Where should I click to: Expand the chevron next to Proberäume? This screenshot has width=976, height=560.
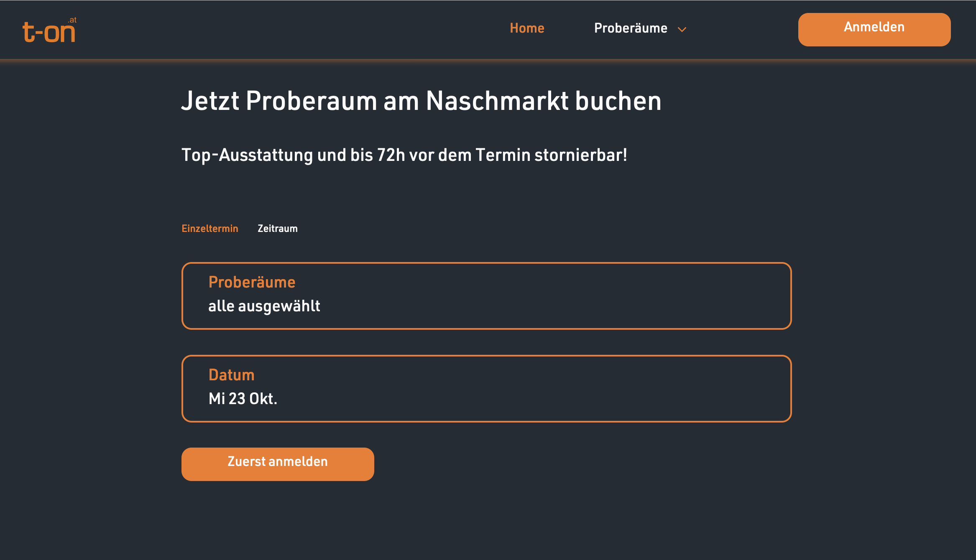pos(682,29)
